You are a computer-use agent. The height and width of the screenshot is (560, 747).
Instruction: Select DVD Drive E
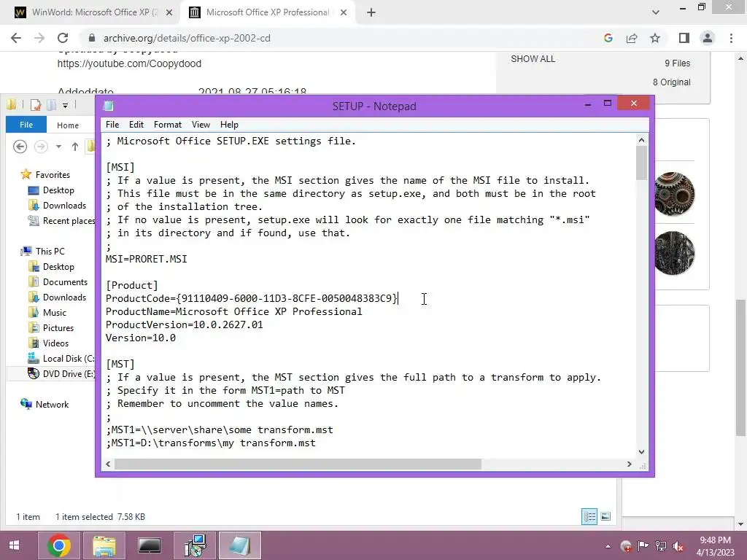pyautogui.click(x=69, y=374)
